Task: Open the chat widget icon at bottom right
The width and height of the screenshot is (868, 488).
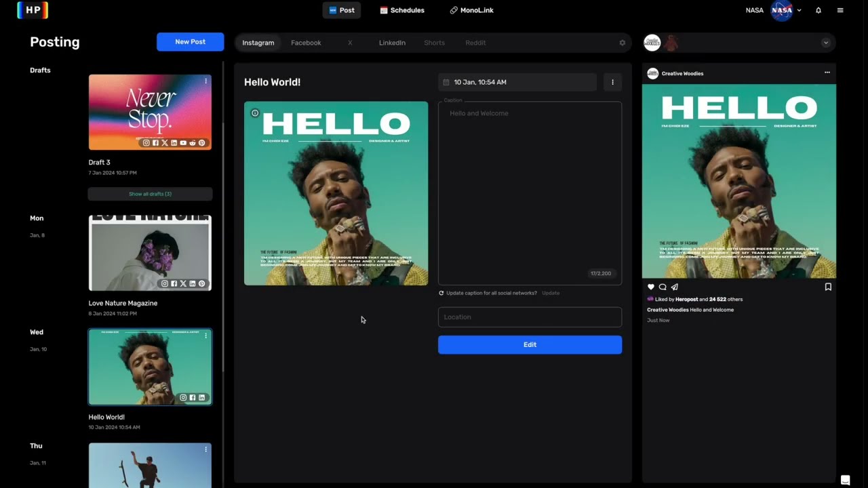Action: click(x=845, y=480)
